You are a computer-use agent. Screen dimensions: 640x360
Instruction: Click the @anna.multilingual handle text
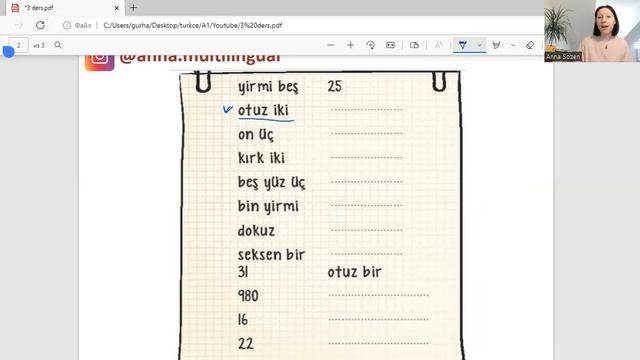click(200, 58)
